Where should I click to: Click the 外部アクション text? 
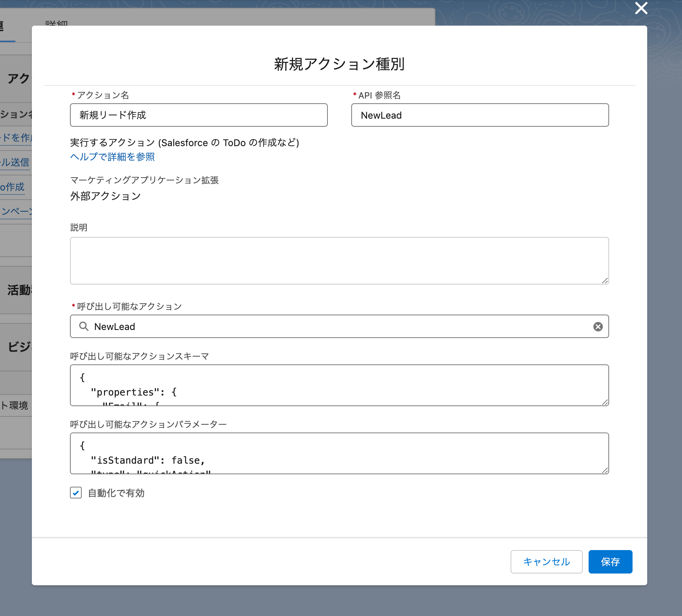[105, 196]
